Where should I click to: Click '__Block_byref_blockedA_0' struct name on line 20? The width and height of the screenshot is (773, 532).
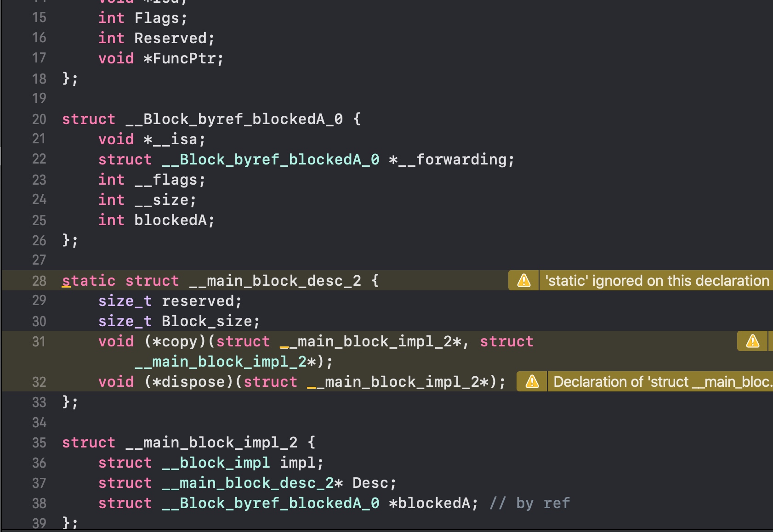tap(234, 119)
